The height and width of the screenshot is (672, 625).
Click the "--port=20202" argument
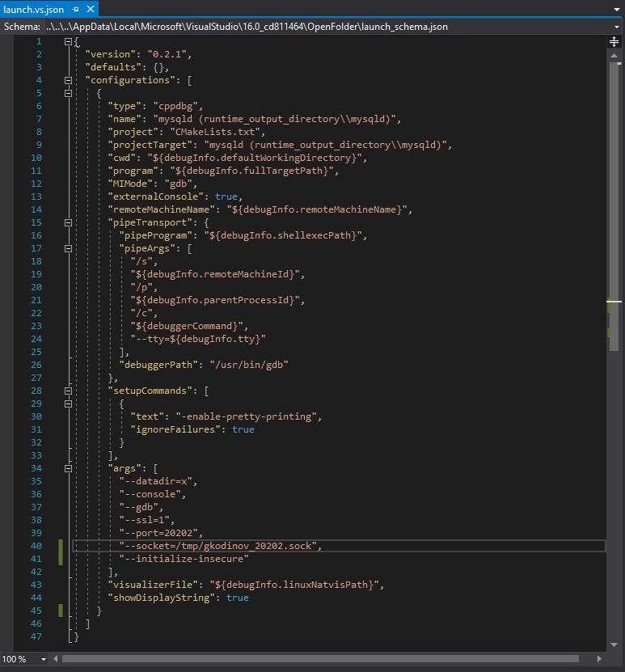[x=158, y=533]
